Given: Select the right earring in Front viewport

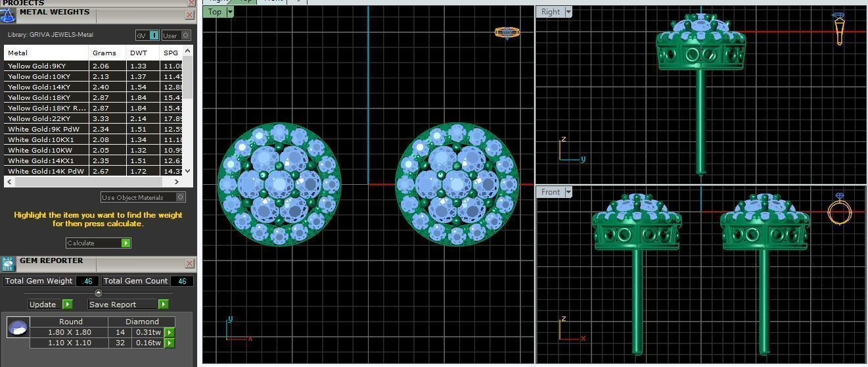Looking at the screenshot, I should (x=764, y=274).
